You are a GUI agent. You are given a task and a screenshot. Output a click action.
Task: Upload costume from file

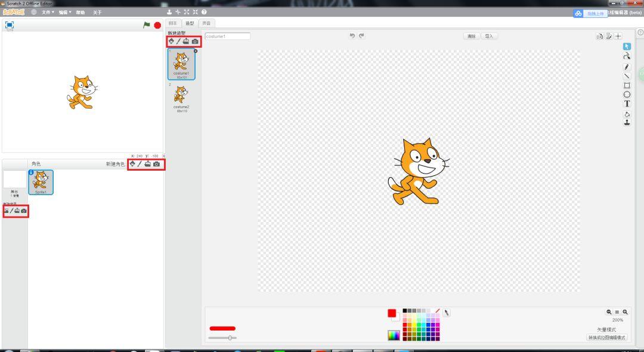tap(186, 41)
